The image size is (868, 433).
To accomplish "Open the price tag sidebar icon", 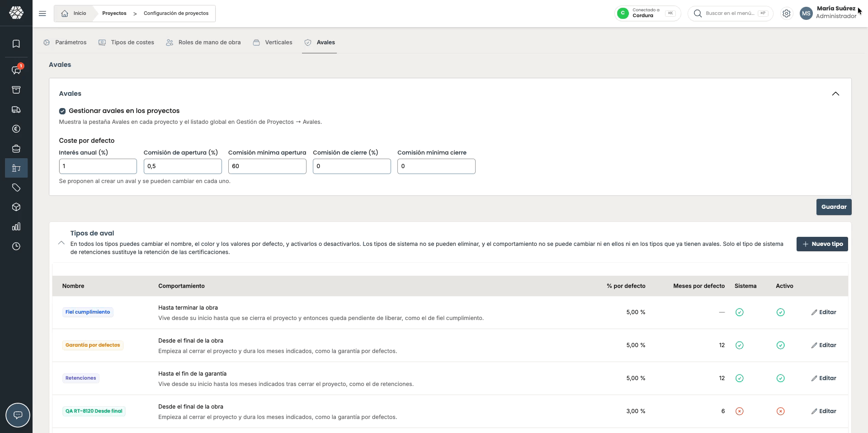I will pyautogui.click(x=16, y=188).
